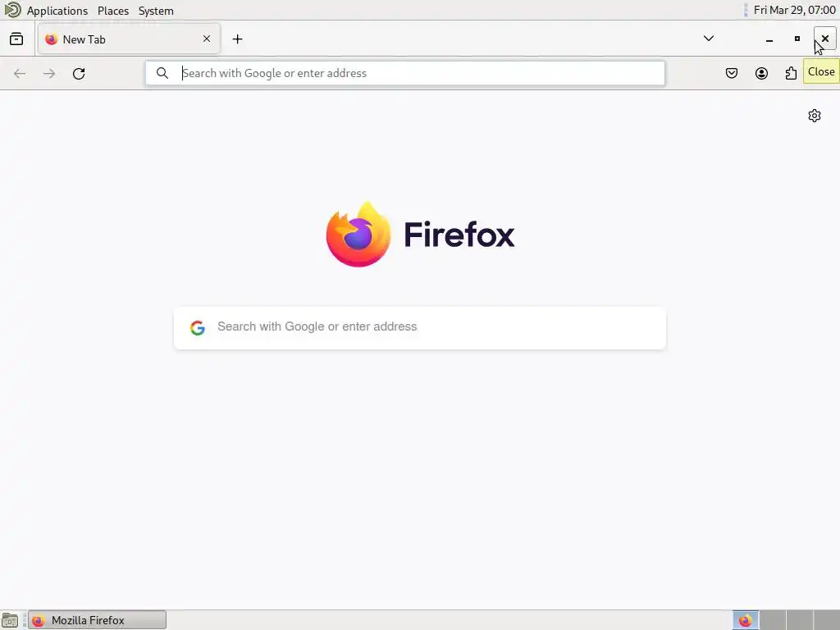
Task: Go forward one page
Action: pyautogui.click(x=49, y=73)
